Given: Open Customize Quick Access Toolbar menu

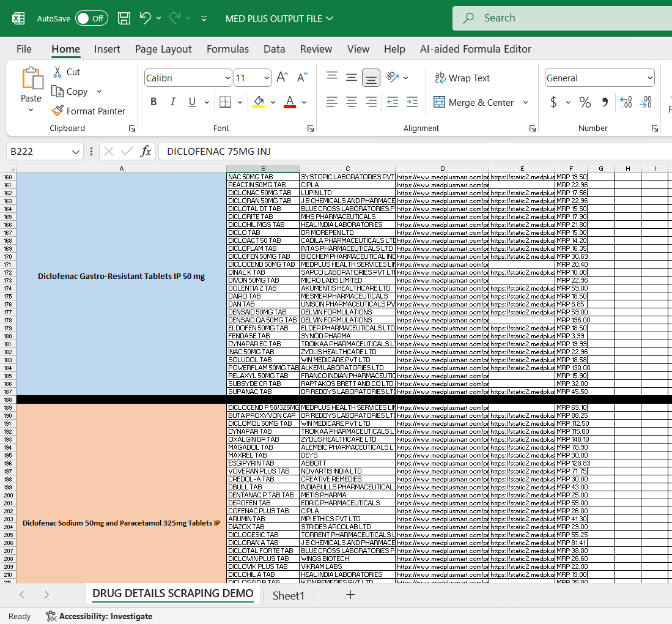Looking at the screenshot, I should (204, 18).
